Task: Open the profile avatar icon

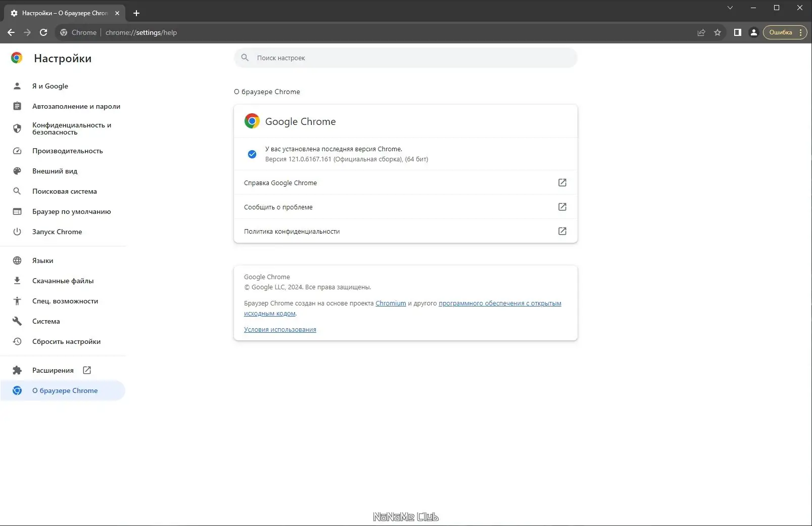Action: (753, 32)
